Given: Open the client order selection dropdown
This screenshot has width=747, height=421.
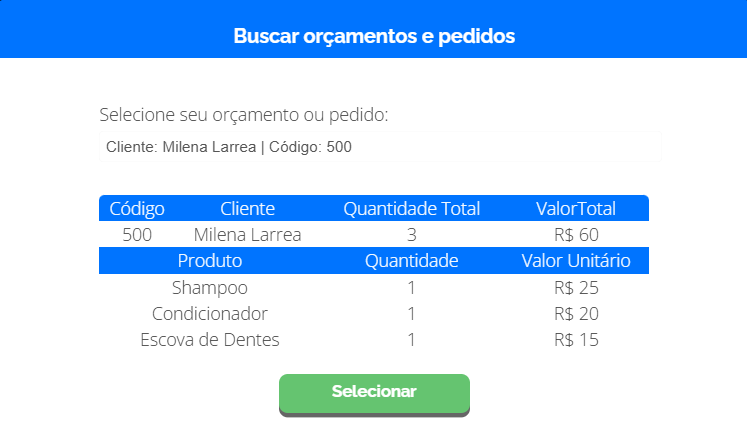Looking at the screenshot, I should pyautogui.click(x=380, y=147).
